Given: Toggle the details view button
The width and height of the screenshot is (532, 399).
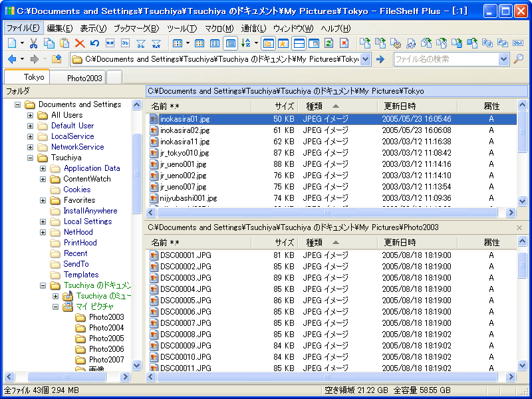Looking at the screenshot, I should (230, 43).
